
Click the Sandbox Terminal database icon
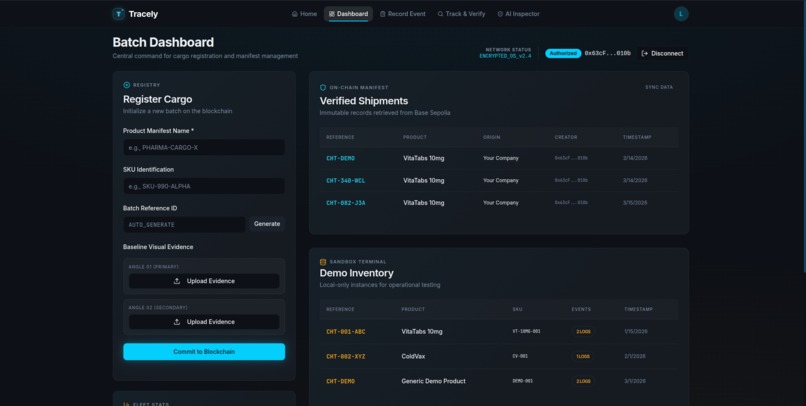pyautogui.click(x=323, y=262)
